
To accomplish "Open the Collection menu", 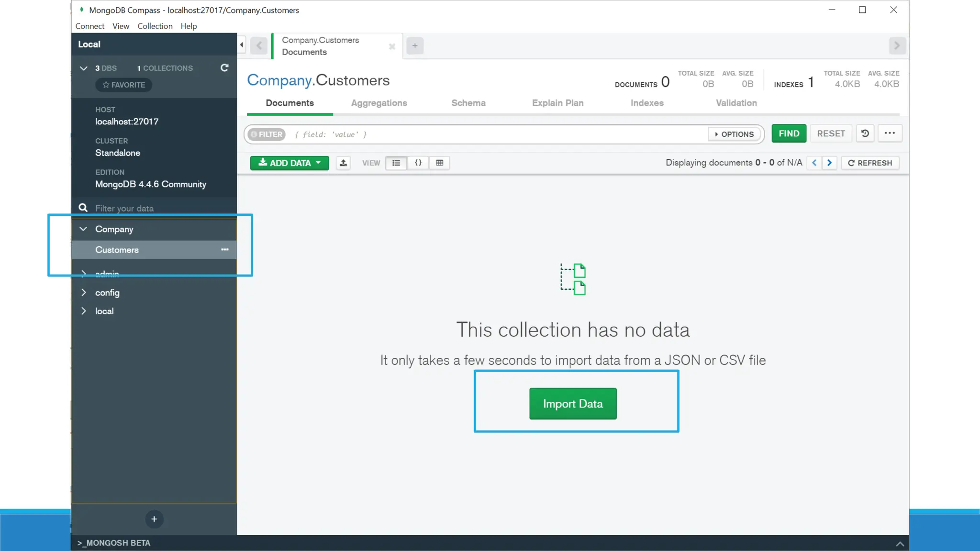I will [155, 26].
